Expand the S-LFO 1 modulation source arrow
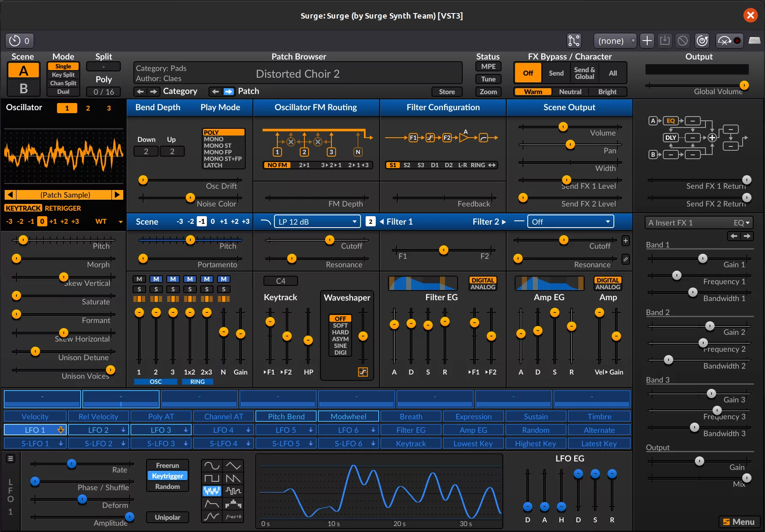This screenshot has height=532, width=765. click(x=61, y=443)
